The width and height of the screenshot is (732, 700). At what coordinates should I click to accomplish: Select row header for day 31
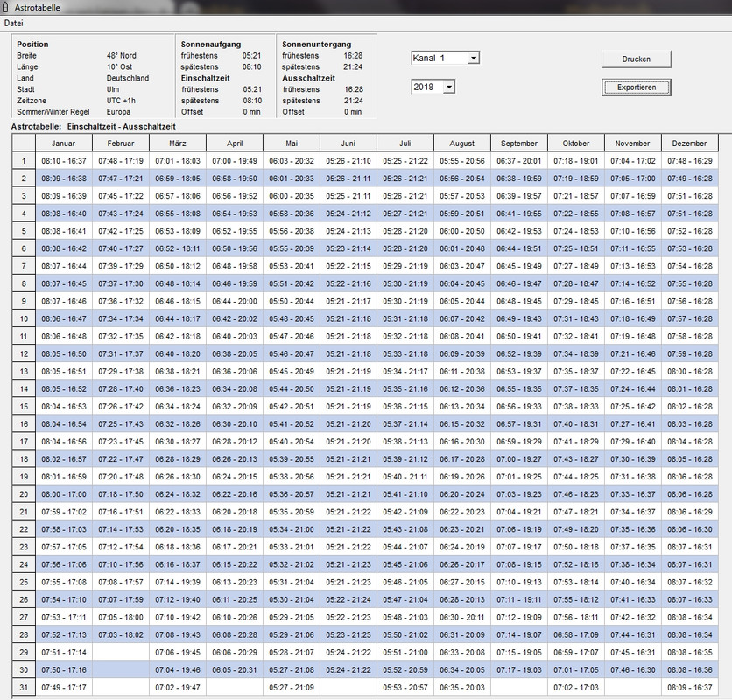click(24, 688)
